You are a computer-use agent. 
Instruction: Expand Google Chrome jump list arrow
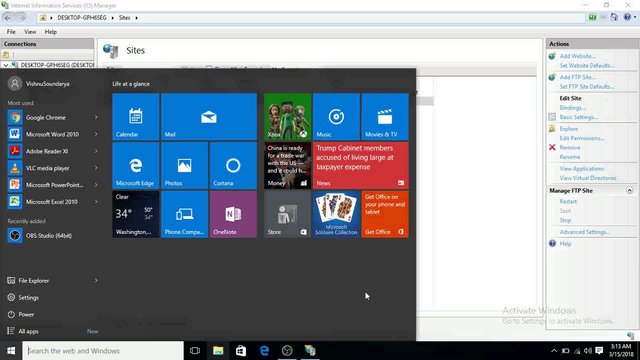pos(96,118)
